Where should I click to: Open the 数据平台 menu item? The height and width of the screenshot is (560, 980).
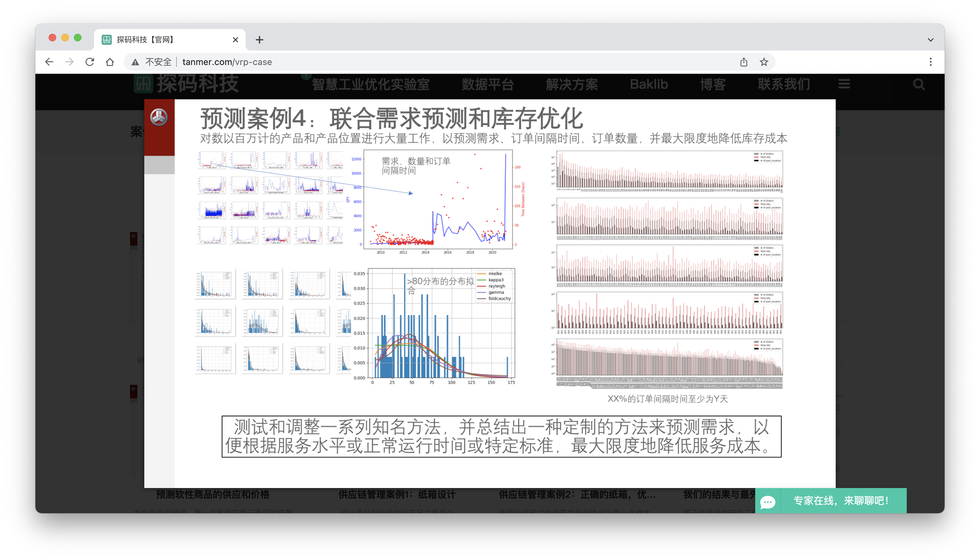point(488,84)
